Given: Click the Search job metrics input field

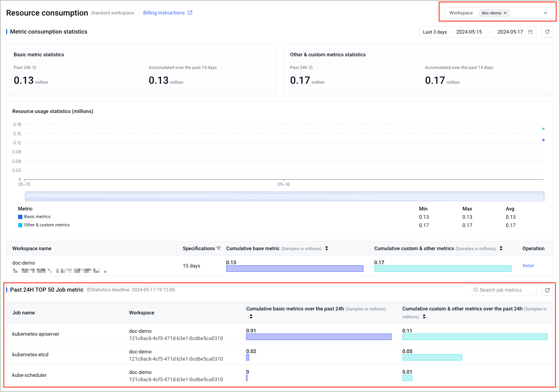Looking at the screenshot, I should [x=503, y=290].
